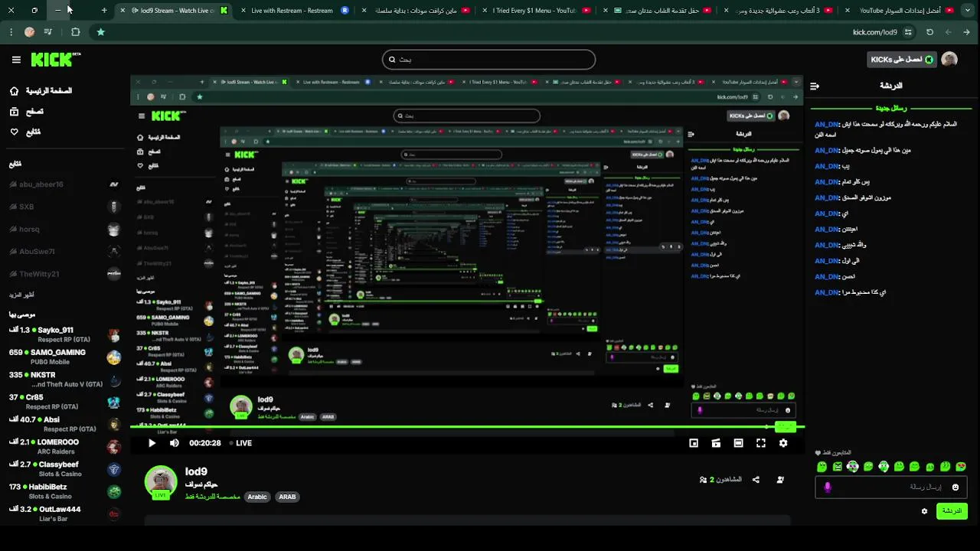Click the kick.com/lod9 address bar
980x551 pixels.
point(875,32)
